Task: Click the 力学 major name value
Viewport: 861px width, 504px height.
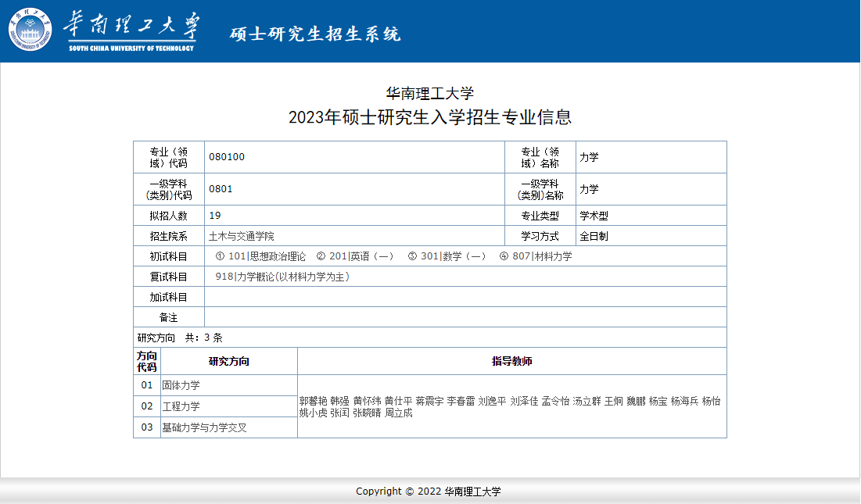Action: (589, 157)
